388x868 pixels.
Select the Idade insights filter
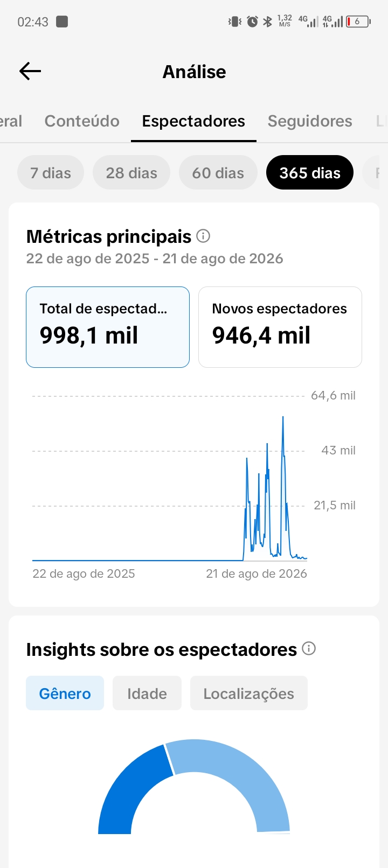pos(147,693)
